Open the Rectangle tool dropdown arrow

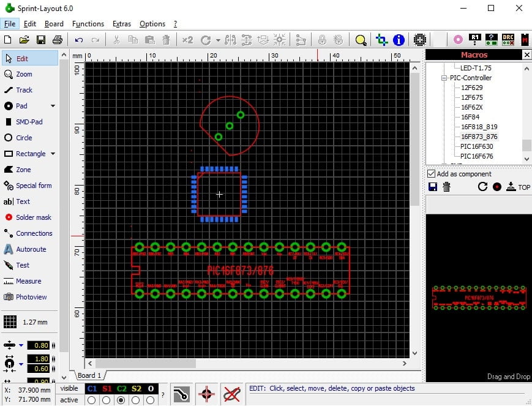tap(53, 154)
